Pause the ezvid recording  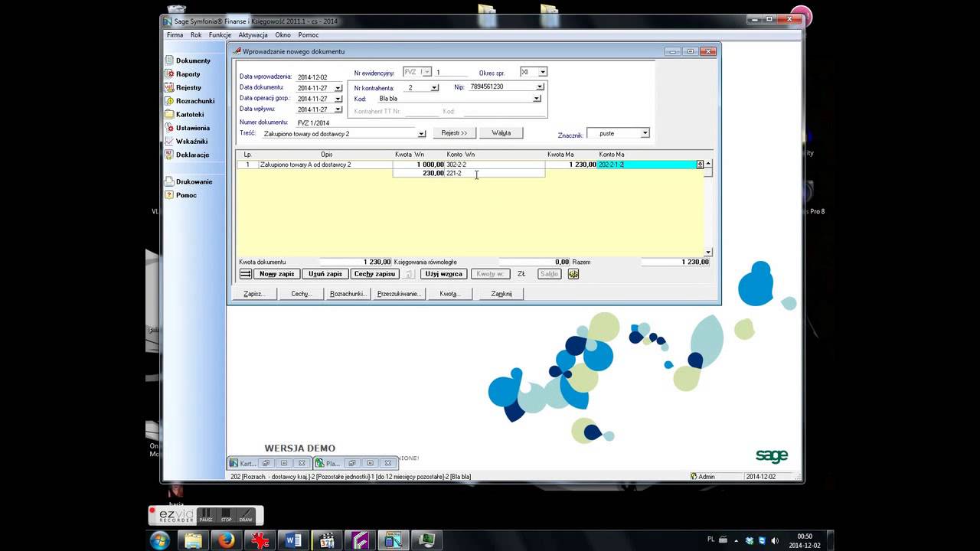tap(206, 515)
